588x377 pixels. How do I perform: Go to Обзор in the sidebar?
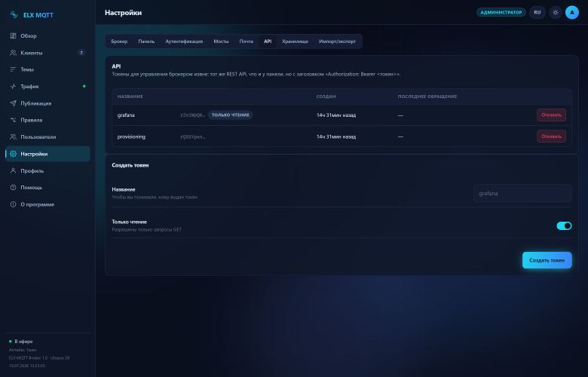click(x=47, y=35)
